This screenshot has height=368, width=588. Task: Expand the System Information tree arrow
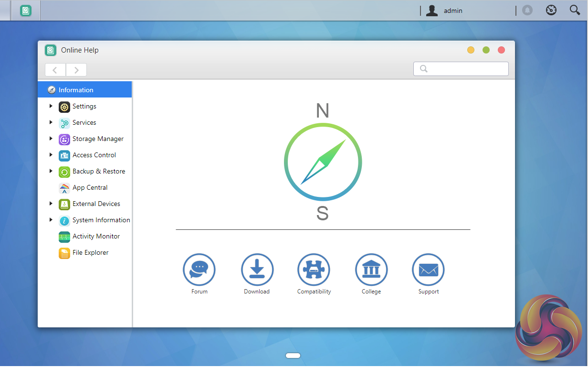(51, 220)
